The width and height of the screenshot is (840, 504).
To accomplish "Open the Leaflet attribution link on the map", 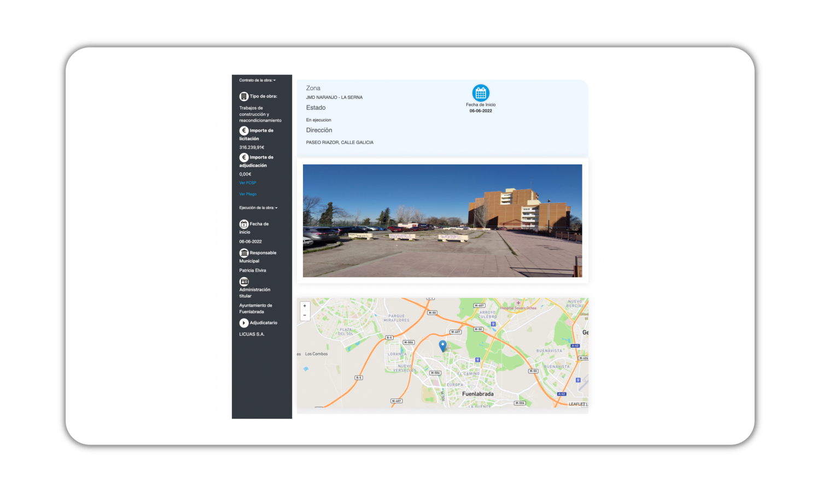I will point(577,405).
